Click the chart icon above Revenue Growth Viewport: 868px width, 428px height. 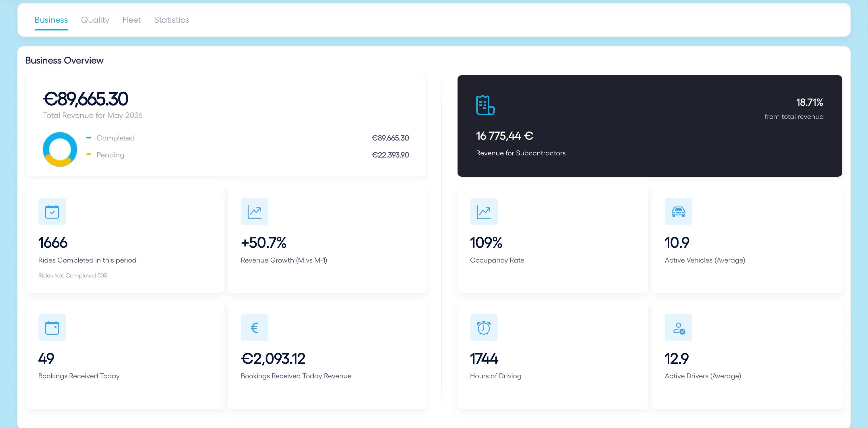click(254, 211)
